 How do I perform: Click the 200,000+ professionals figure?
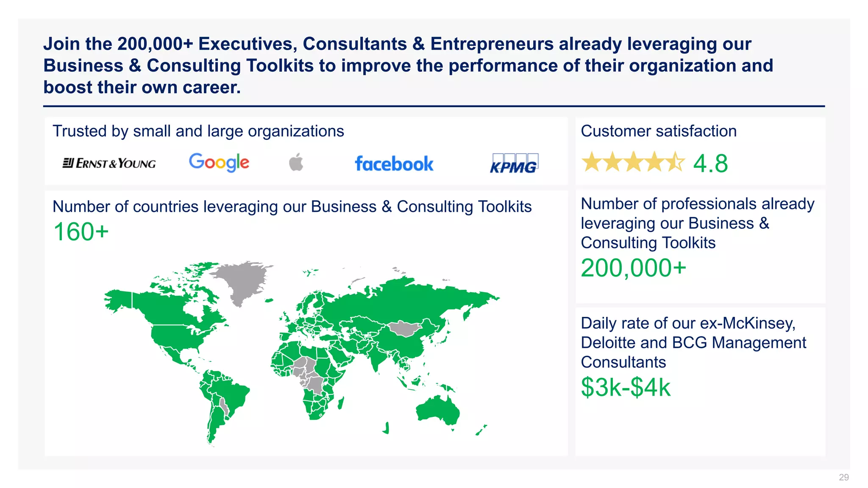point(633,268)
